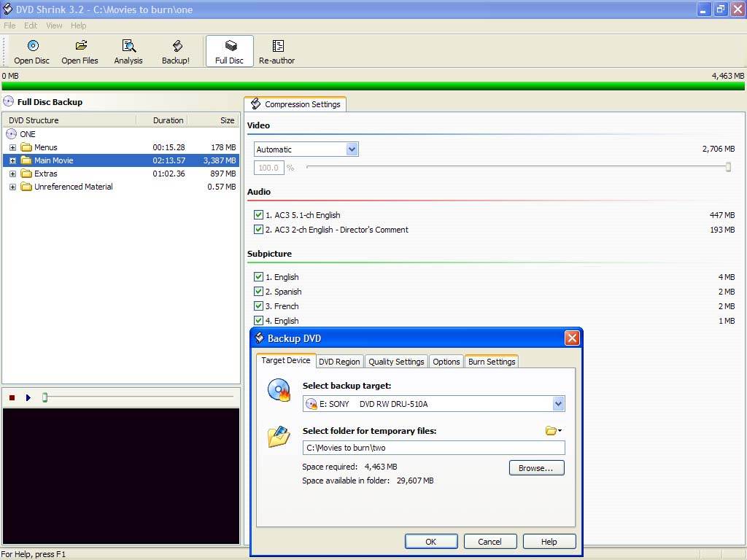Image resolution: width=747 pixels, height=560 pixels.
Task: Stop the preview playback
Action: pos(12,397)
